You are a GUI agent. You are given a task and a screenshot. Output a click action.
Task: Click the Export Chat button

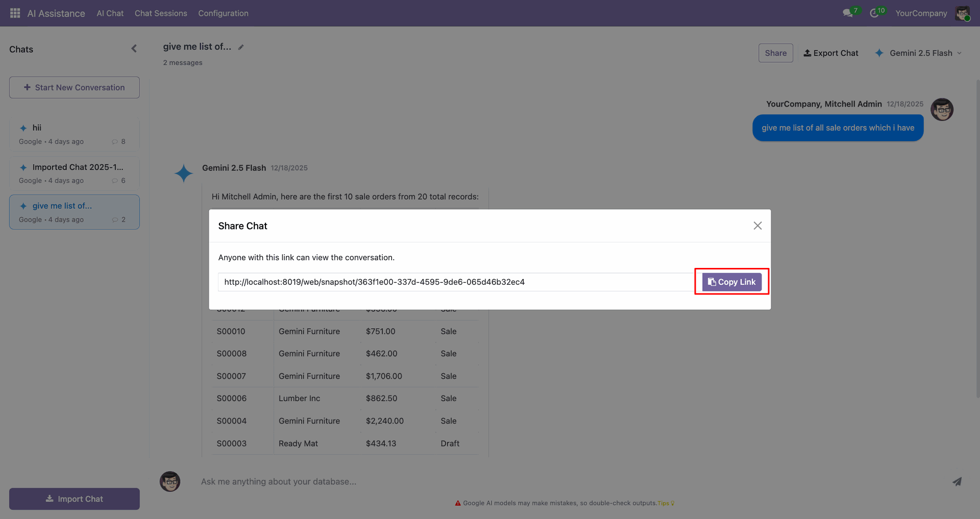click(831, 53)
